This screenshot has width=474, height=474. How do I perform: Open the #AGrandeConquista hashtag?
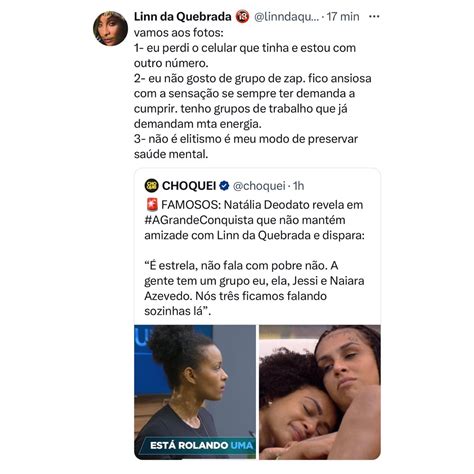pyautogui.click(x=199, y=220)
